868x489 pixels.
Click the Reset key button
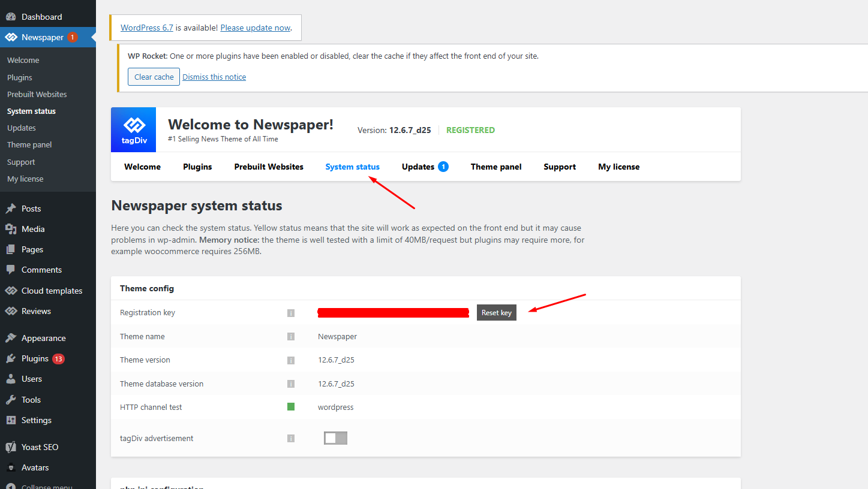[497, 313]
